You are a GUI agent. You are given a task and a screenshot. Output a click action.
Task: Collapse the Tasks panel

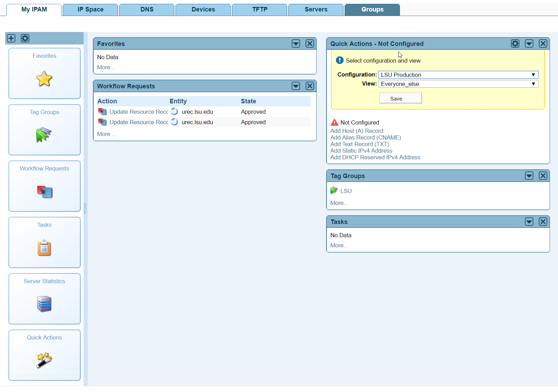(529, 222)
